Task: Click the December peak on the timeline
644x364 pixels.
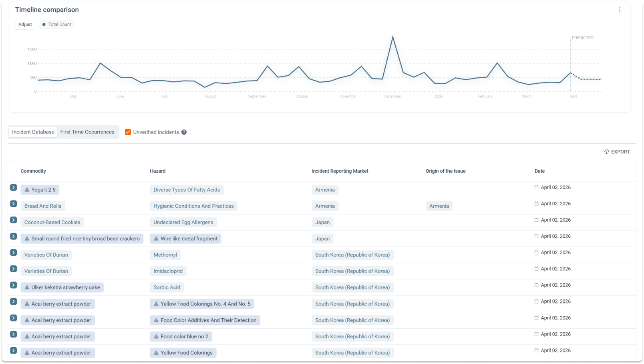Action: click(x=392, y=37)
